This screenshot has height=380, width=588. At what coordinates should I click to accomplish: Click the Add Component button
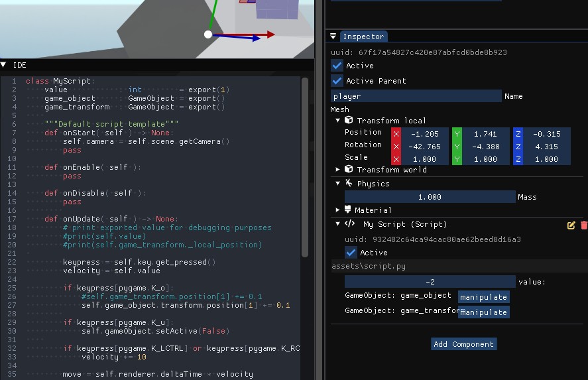463,344
